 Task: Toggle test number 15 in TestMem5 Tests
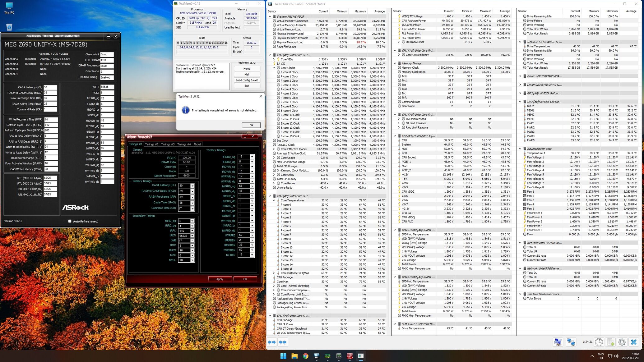(226, 43)
